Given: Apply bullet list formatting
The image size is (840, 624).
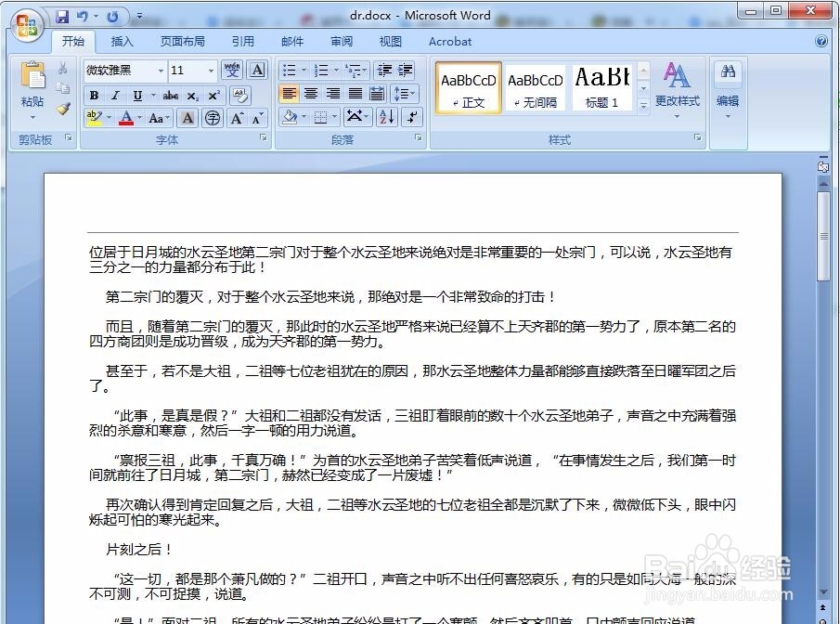Looking at the screenshot, I should coord(290,70).
